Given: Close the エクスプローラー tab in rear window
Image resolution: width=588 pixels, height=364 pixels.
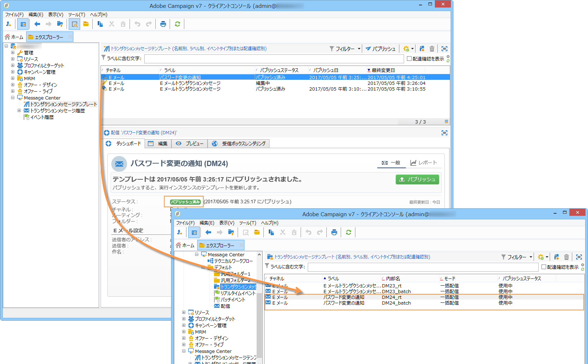Looking at the screenshot, I should pyautogui.click(x=70, y=37).
